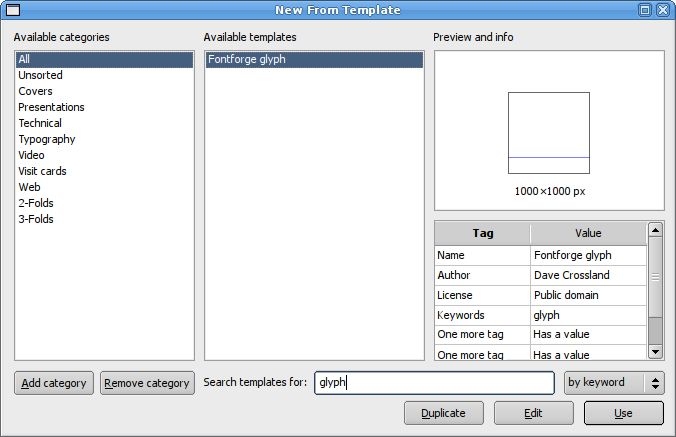This screenshot has height=437, width=676.
Task: Click the Value column header
Action: 588,233
